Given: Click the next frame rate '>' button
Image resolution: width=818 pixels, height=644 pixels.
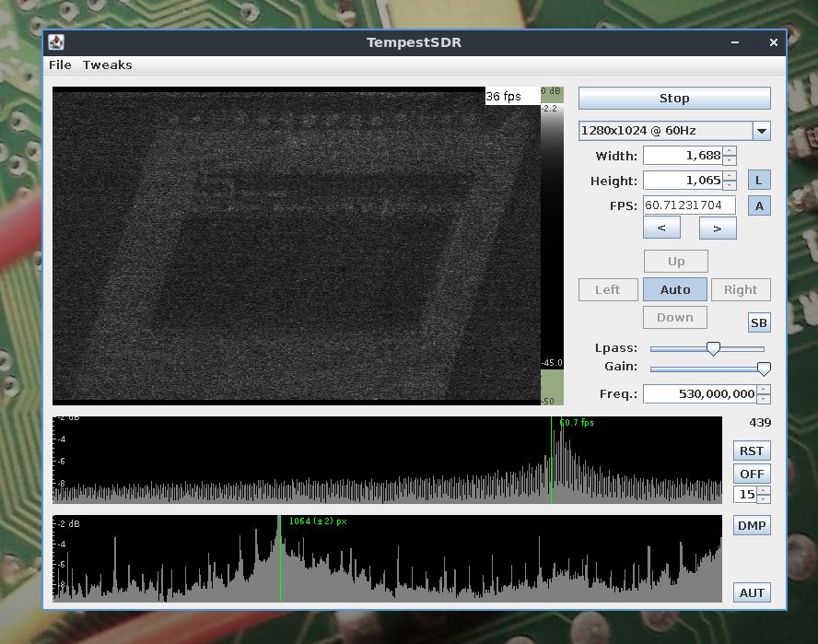Looking at the screenshot, I should click(x=718, y=228).
